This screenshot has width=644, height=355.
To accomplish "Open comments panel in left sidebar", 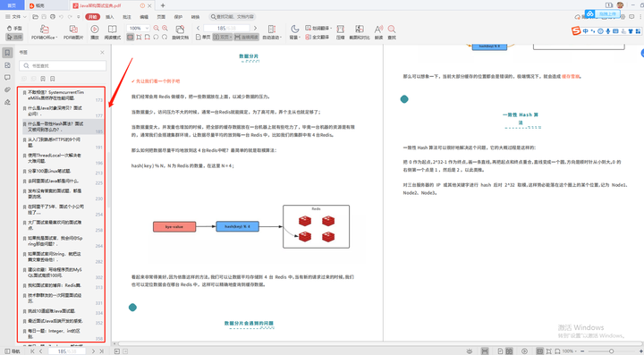I will tap(7, 78).
